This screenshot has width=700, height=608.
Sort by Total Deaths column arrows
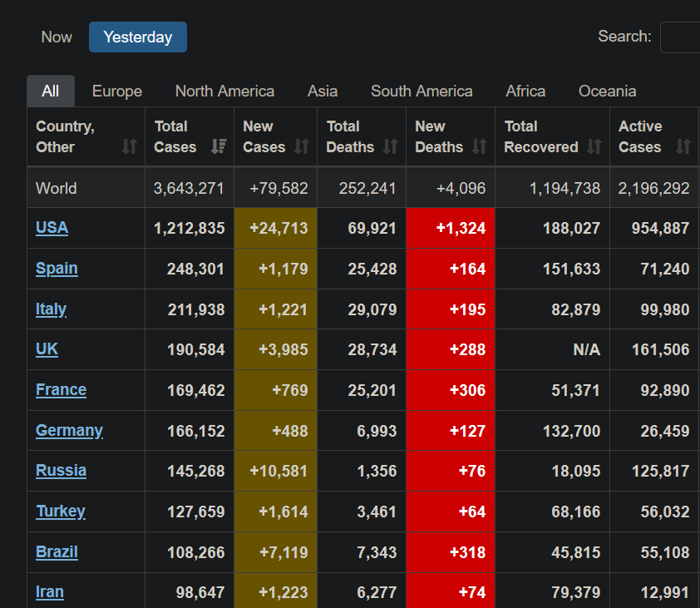pyautogui.click(x=391, y=146)
